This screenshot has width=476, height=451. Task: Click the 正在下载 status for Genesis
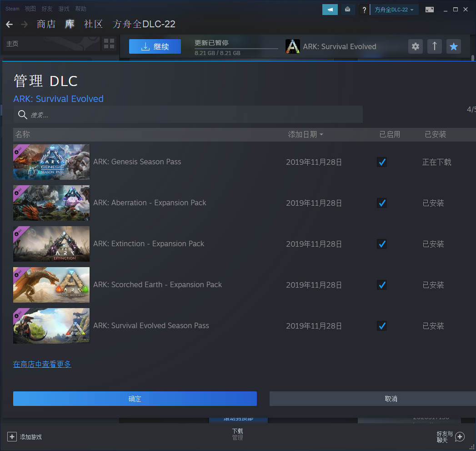click(x=436, y=162)
